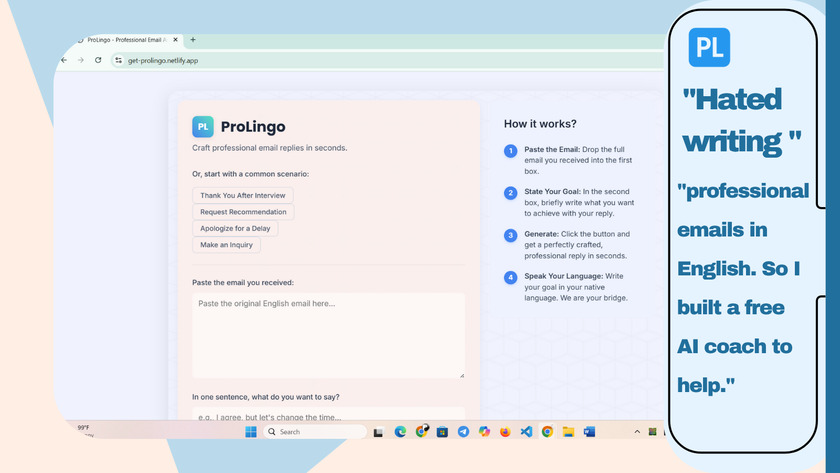This screenshot has height=473, width=840.
Task: Click 'Paste the email you received:' label
Action: point(243,282)
